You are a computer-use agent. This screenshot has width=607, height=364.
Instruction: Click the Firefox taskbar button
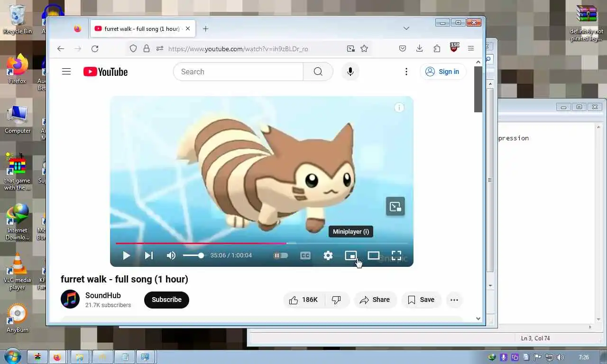[x=57, y=357]
